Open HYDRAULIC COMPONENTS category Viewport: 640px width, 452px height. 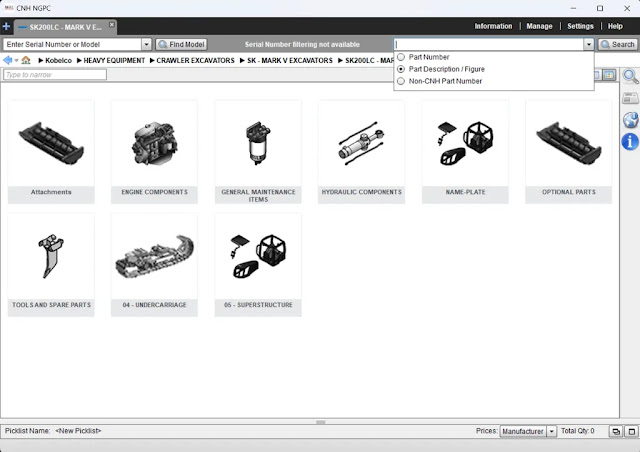[x=361, y=152]
